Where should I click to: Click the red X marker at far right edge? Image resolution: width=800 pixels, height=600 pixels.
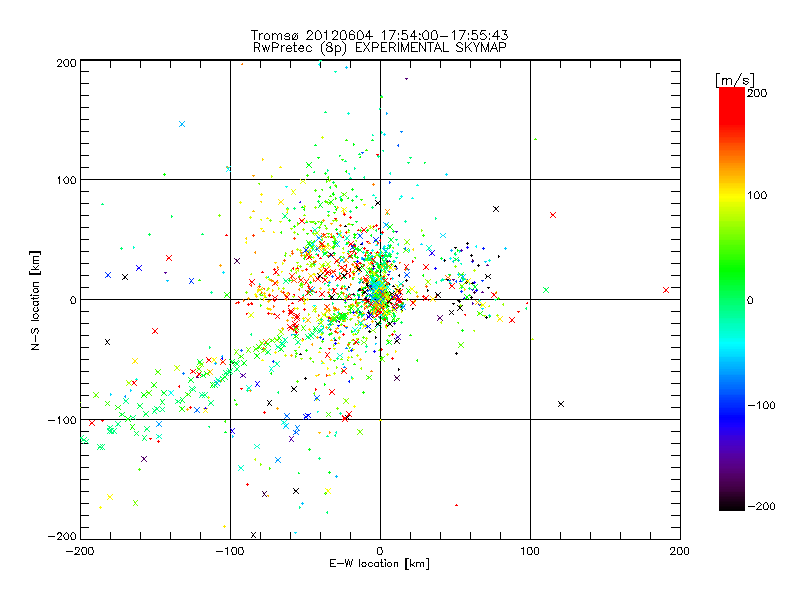(x=666, y=290)
